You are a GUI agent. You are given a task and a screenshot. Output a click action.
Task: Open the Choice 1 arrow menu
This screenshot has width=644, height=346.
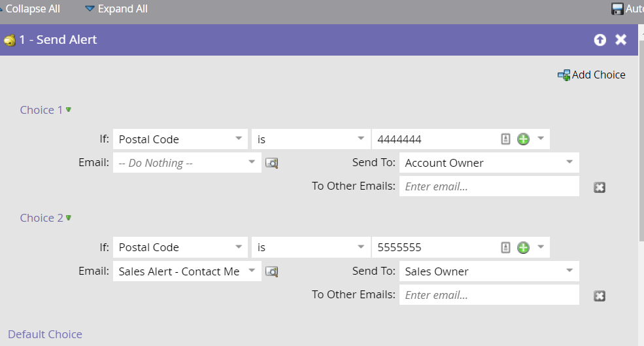point(69,110)
